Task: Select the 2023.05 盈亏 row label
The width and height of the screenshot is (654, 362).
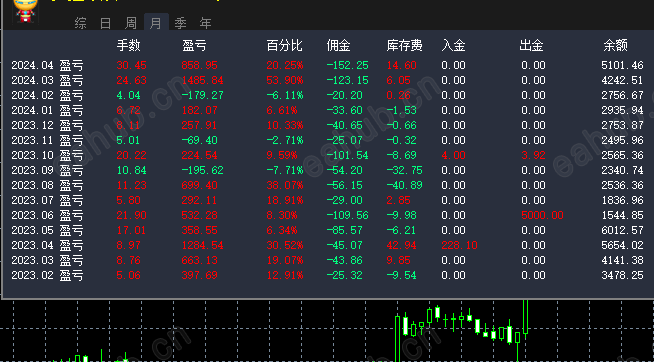Action: pyautogui.click(x=47, y=231)
